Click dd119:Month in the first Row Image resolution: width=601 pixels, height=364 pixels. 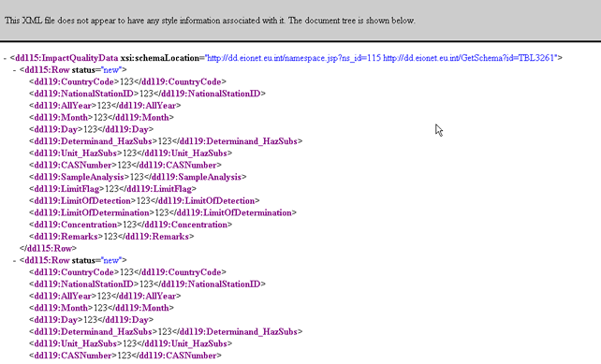pos(102,118)
